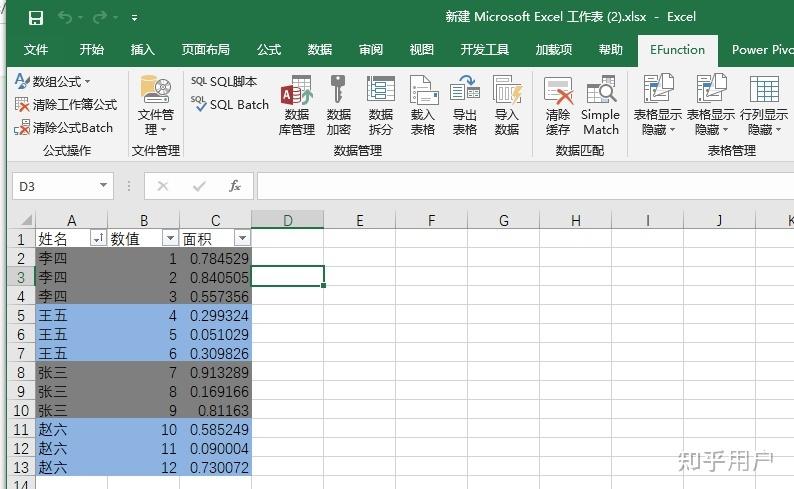Click SQL脚本 tool
Viewport: 794px width, 489px height.
pyautogui.click(x=224, y=81)
